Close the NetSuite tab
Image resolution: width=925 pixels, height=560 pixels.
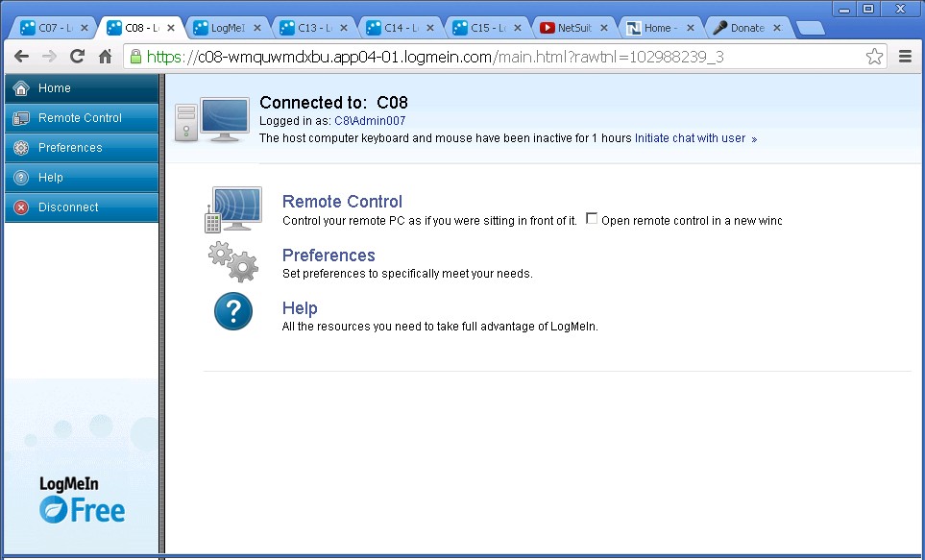point(604,28)
